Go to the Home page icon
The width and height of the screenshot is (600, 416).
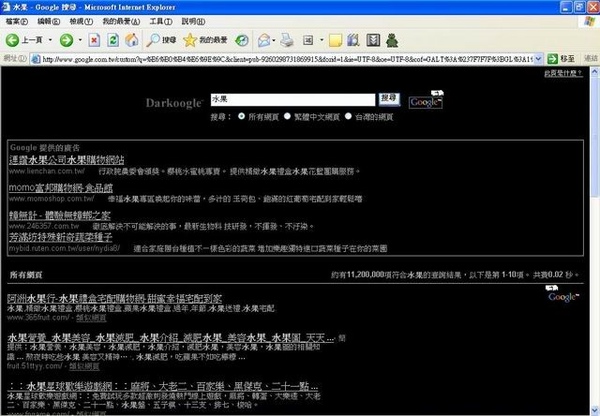(x=132, y=40)
